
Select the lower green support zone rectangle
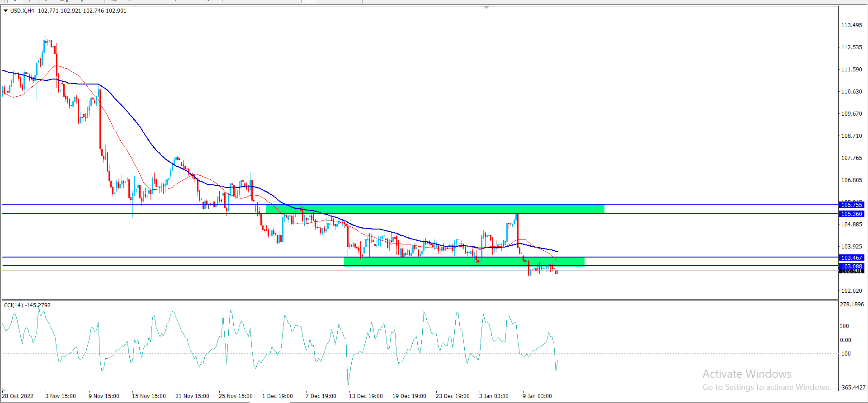(464, 261)
